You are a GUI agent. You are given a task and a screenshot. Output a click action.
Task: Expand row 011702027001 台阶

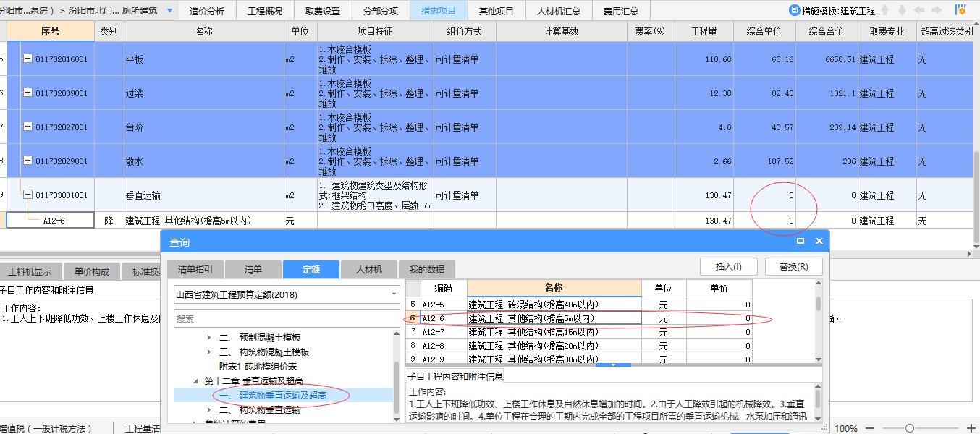(28, 127)
